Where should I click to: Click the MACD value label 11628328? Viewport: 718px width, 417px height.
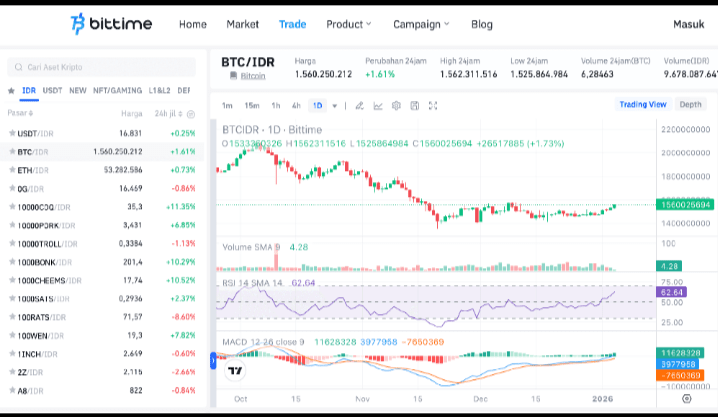(680, 353)
